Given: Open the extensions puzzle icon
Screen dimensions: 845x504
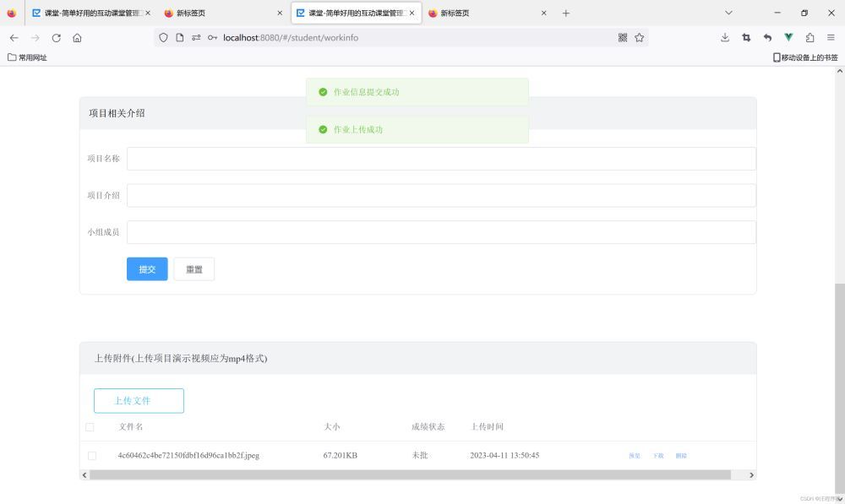Looking at the screenshot, I should click(810, 37).
